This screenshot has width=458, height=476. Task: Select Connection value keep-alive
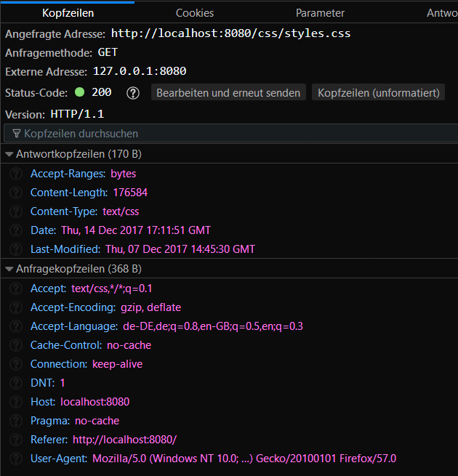click(118, 364)
